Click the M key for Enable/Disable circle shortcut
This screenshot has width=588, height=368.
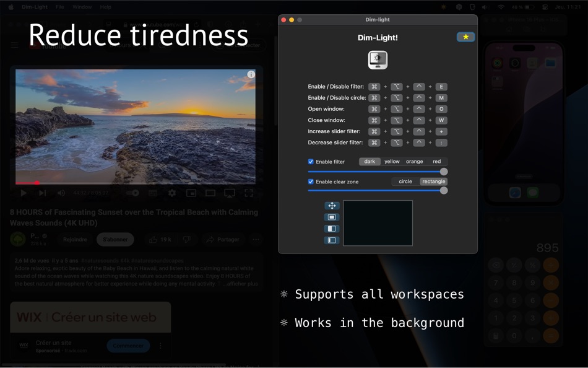pyautogui.click(x=441, y=98)
